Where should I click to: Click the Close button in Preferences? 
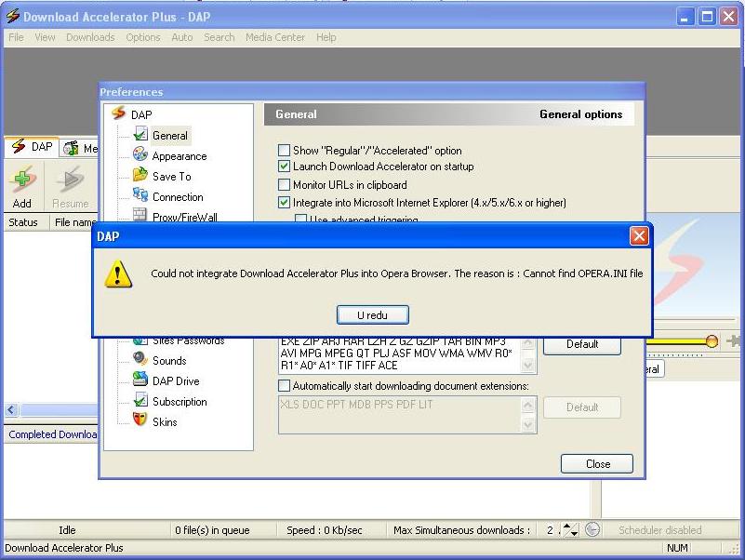point(597,463)
